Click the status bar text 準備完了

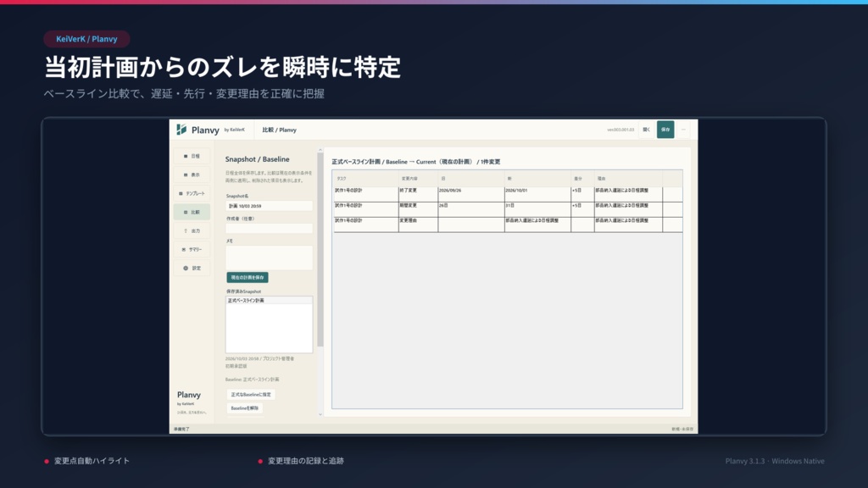(x=181, y=430)
